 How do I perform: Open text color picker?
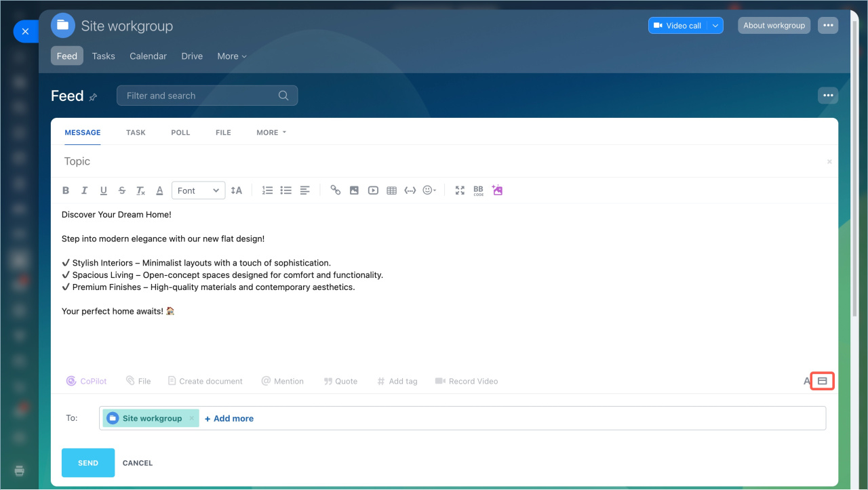[x=159, y=190]
